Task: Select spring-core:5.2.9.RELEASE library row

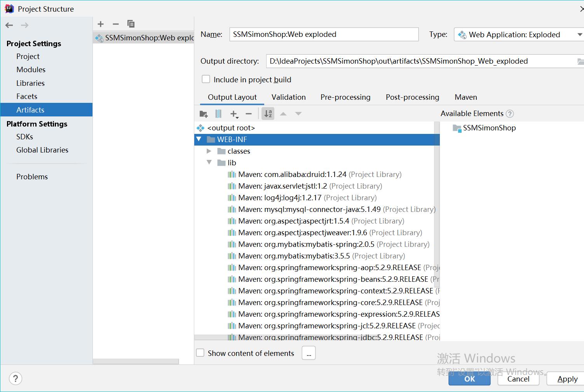Action: [317, 302]
